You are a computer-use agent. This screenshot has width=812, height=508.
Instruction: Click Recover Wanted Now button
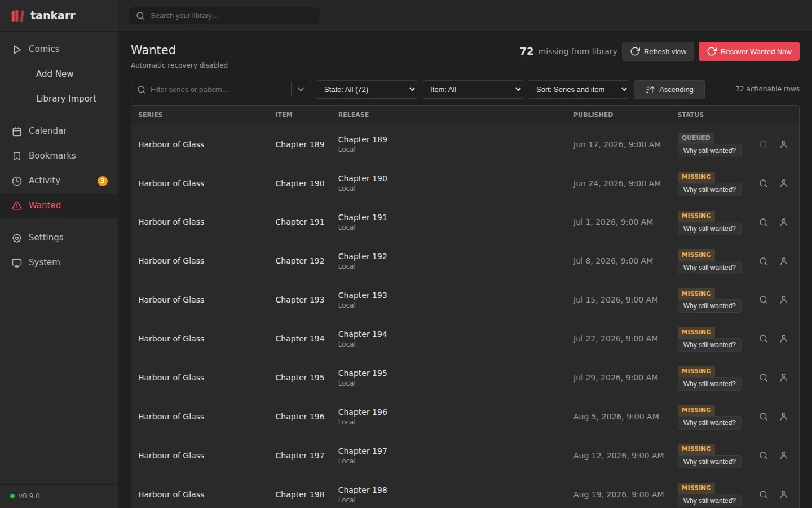tap(749, 51)
